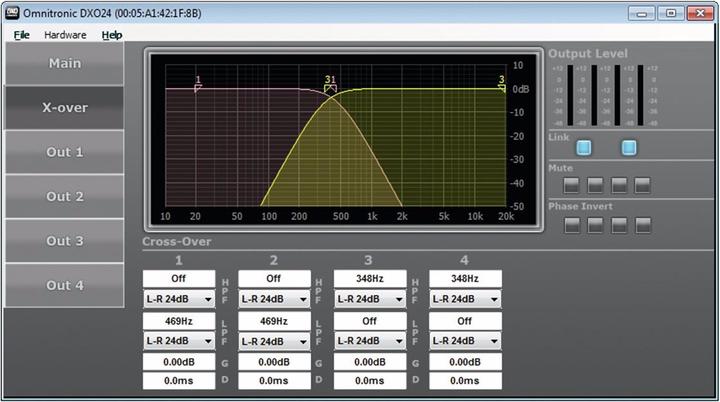Image resolution: width=720 pixels, height=402 pixels.
Task: Open the Help menu
Action: 112,35
